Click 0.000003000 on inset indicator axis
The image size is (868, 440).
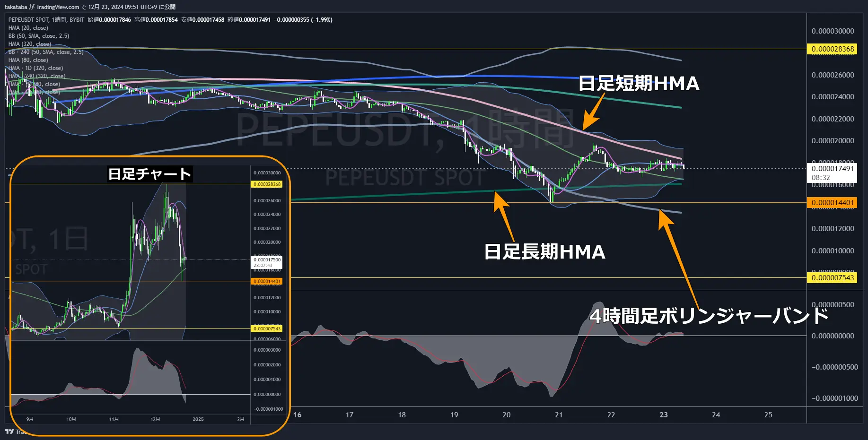pos(267,350)
